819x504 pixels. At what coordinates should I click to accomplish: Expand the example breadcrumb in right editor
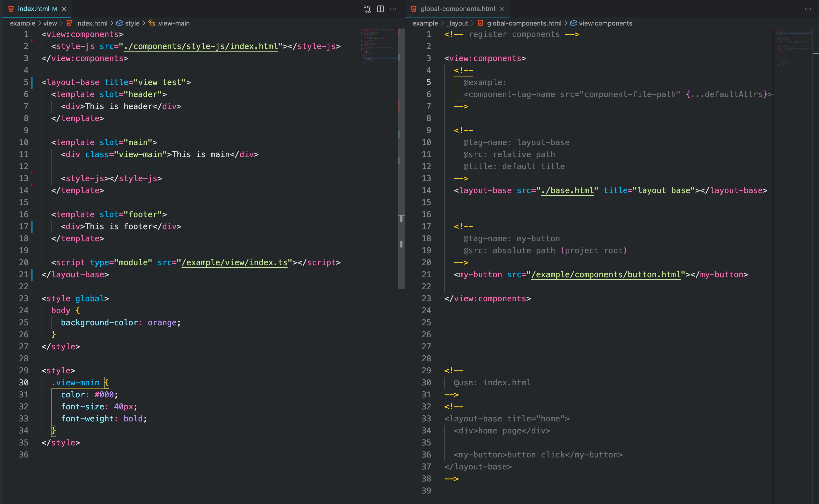[x=425, y=23]
